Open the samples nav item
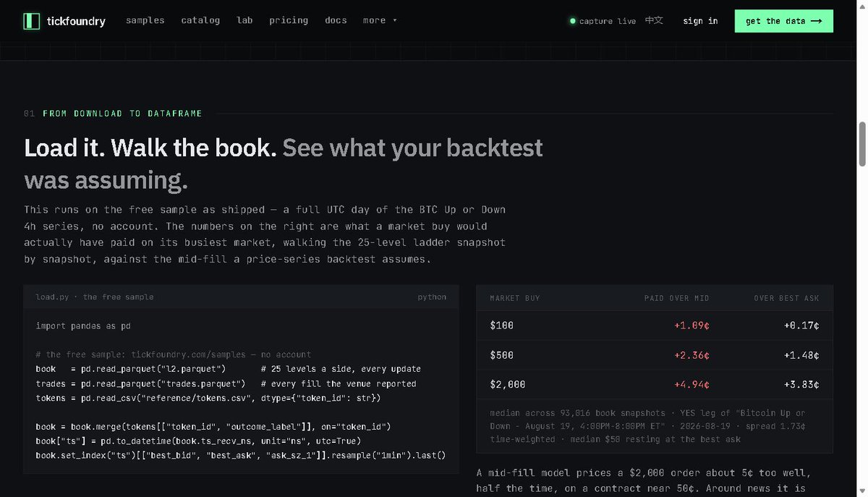Viewport: 868px width, 497px height. pos(145,20)
